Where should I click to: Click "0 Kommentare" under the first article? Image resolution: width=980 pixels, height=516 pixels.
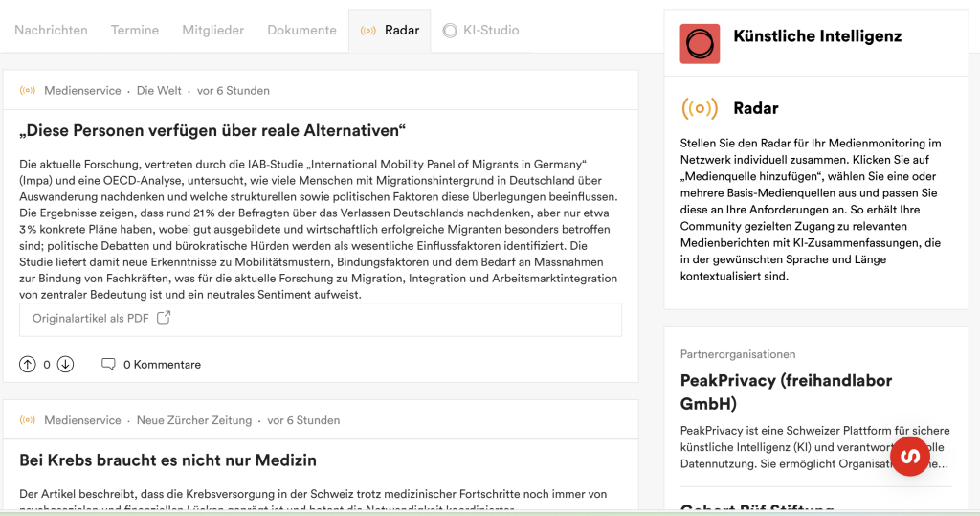click(x=162, y=364)
